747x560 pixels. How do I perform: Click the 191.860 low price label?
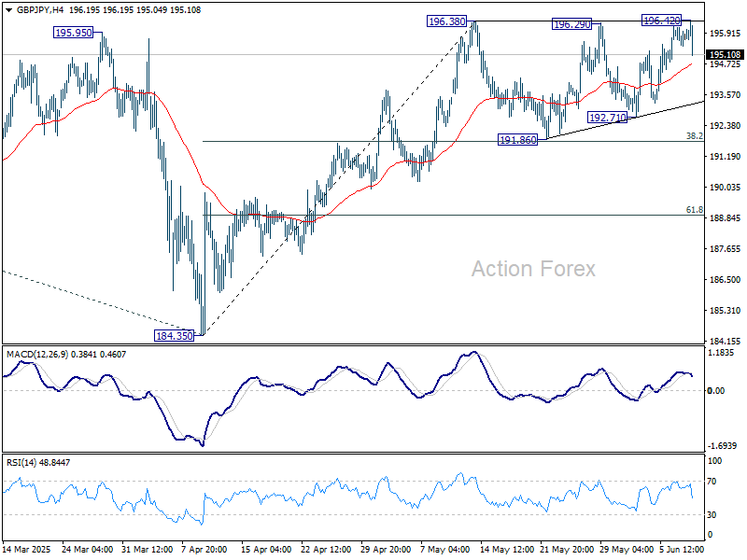pyautogui.click(x=517, y=140)
